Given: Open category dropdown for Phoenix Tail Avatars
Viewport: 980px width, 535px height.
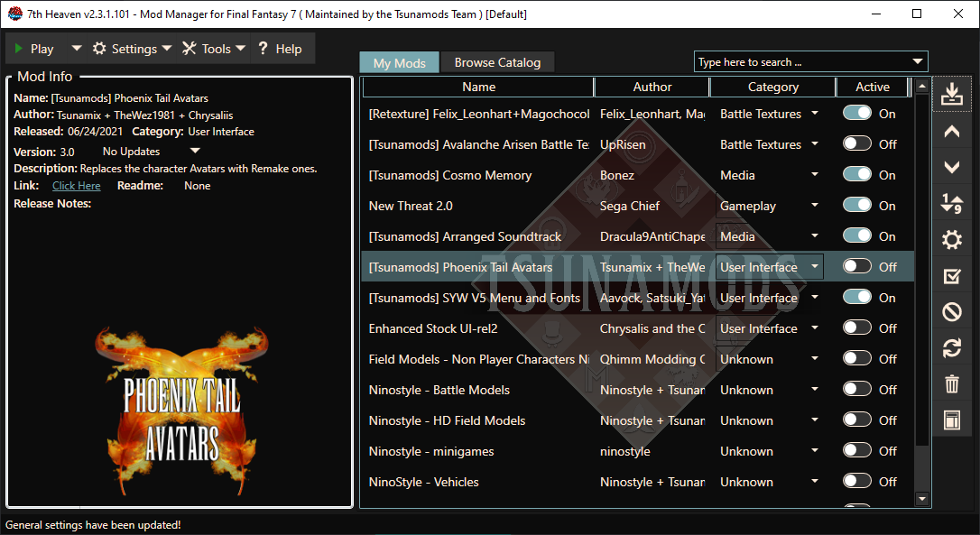Looking at the screenshot, I should coord(814,267).
